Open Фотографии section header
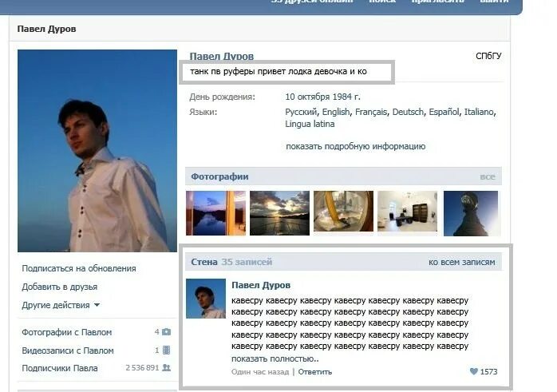 (x=219, y=176)
